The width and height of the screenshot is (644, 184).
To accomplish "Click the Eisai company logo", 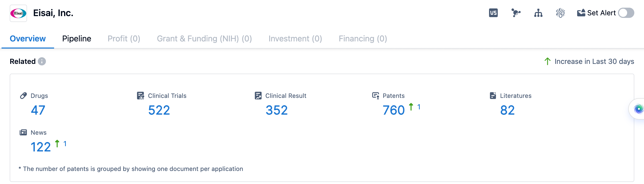I will point(18,13).
